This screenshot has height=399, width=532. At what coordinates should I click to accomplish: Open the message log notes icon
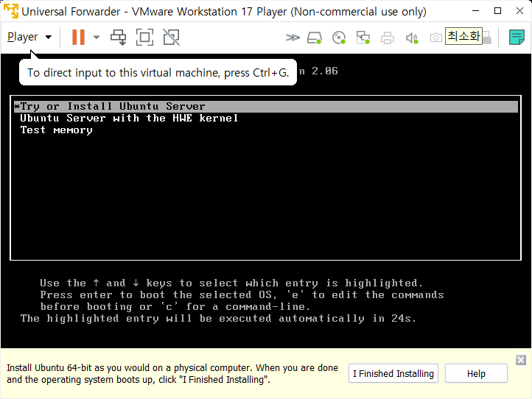pyautogui.click(x=517, y=37)
